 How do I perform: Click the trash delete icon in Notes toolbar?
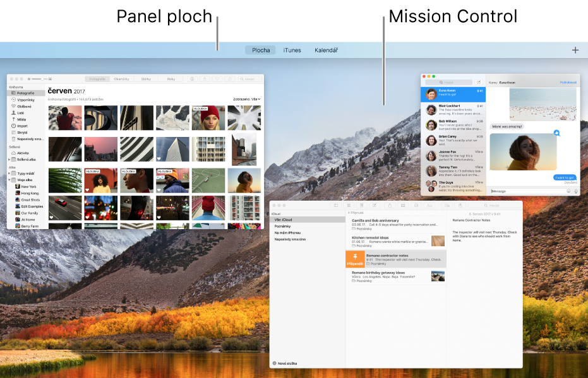361,205
